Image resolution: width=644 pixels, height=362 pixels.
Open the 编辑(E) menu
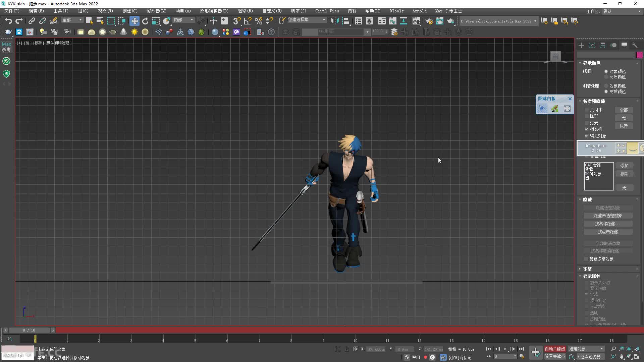[36, 11]
